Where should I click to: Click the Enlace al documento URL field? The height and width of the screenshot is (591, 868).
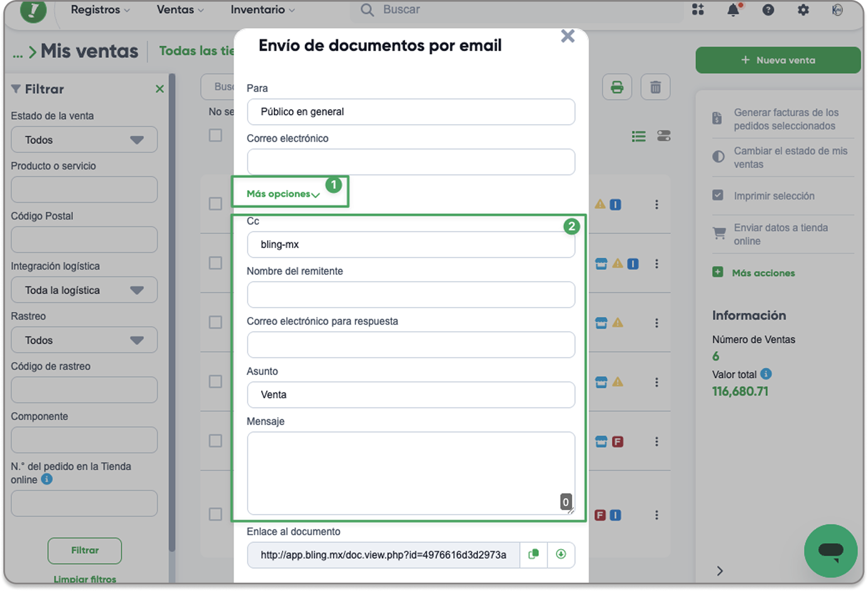tap(384, 555)
